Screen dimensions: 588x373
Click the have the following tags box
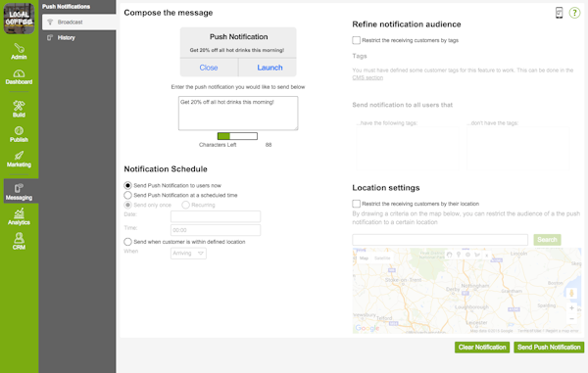coord(408,148)
